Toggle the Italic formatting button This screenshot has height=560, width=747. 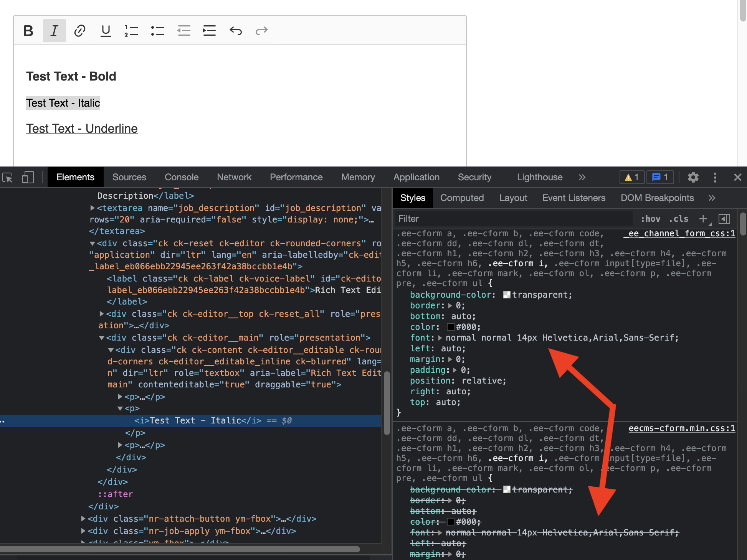(54, 31)
